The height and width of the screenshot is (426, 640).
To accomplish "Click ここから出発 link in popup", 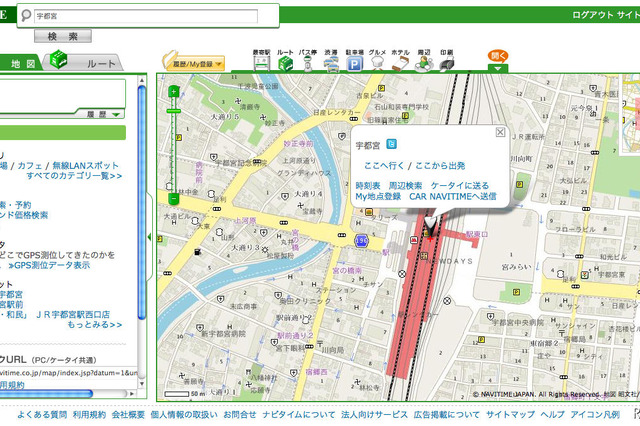I will coord(440,166).
